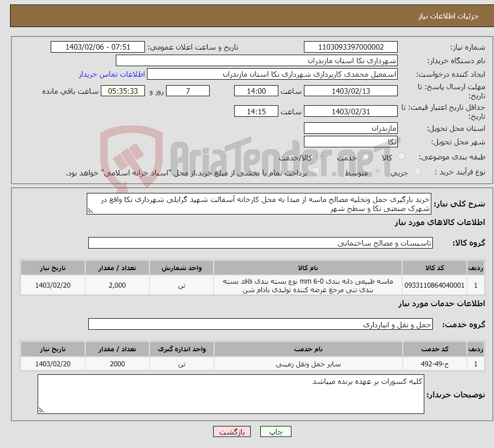Click the goods group field تاسیسات و مصالح ساختمانی

coord(261,243)
